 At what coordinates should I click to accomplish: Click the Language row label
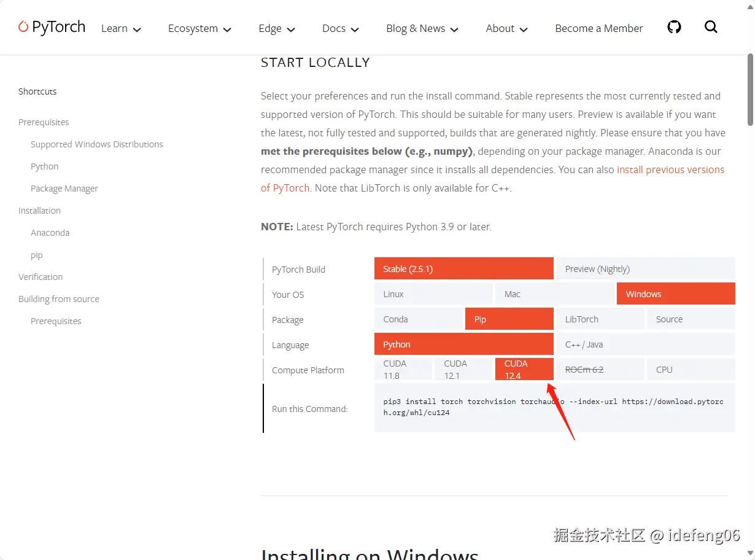coord(290,345)
